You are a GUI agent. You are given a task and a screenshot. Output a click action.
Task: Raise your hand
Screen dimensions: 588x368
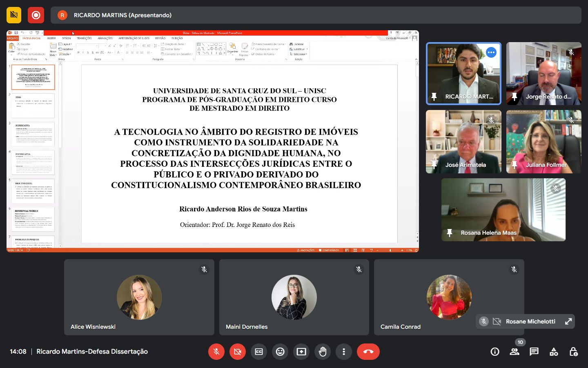pyautogui.click(x=323, y=352)
